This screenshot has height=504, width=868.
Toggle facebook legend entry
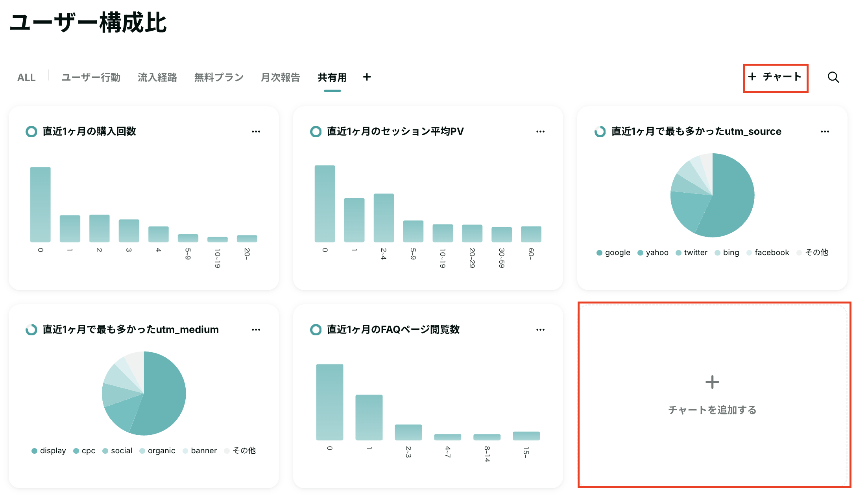pyautogui.click(x=768, y=252)
